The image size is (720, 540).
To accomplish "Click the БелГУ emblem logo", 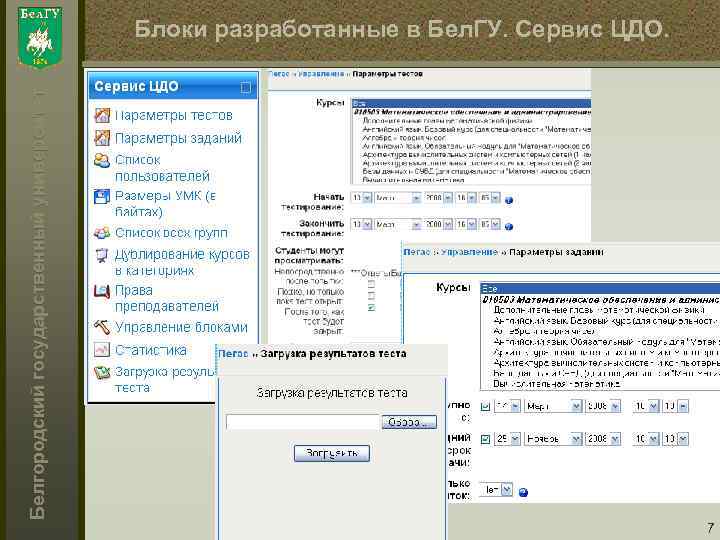I will coord(40,37).
